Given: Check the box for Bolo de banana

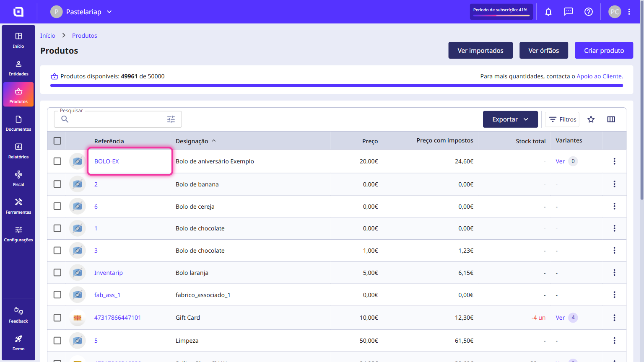Looking at the screenshot, I should [57, 184].
